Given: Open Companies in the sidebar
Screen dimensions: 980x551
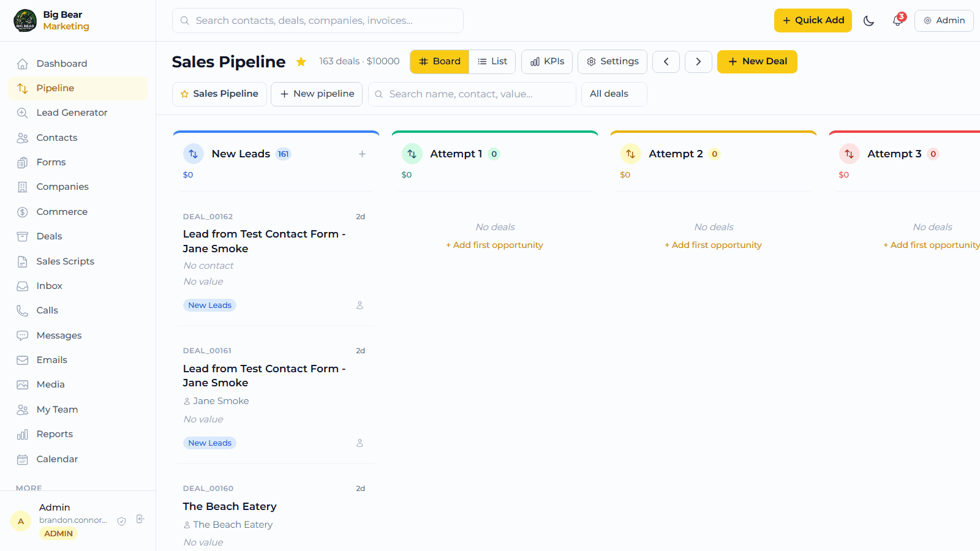Looking at the screenshot, I should coord(78,187).
